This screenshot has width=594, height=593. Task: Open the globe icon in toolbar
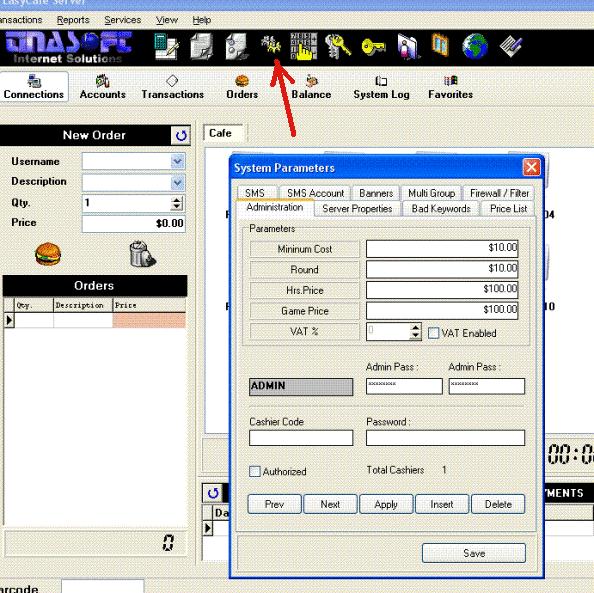pos(475,46)
